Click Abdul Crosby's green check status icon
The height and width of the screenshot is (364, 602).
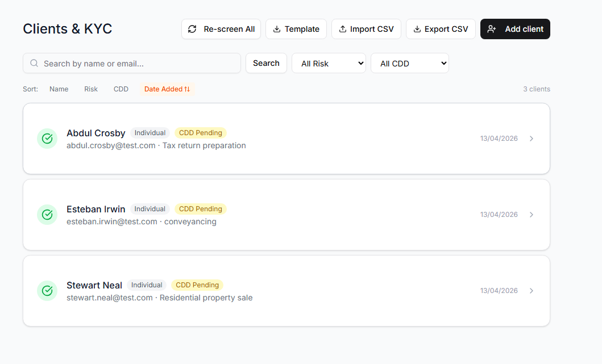pyautogui.click(x=47, y=139)
